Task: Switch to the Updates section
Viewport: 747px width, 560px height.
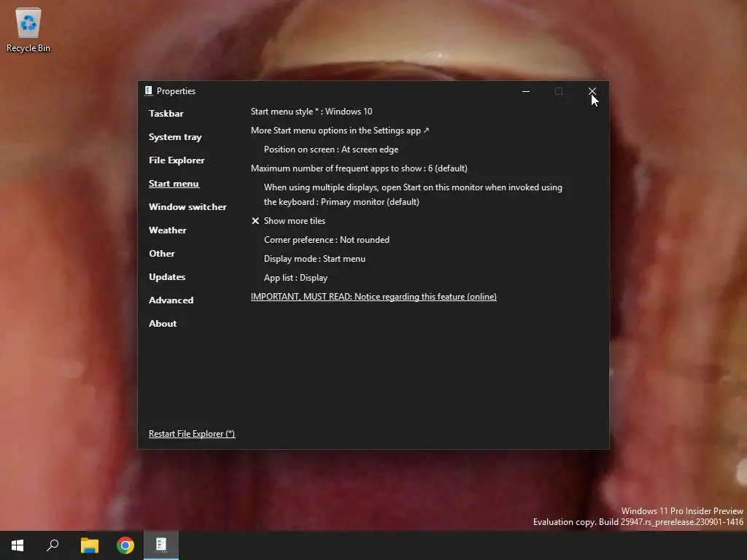Action: [x=167, y=276]
